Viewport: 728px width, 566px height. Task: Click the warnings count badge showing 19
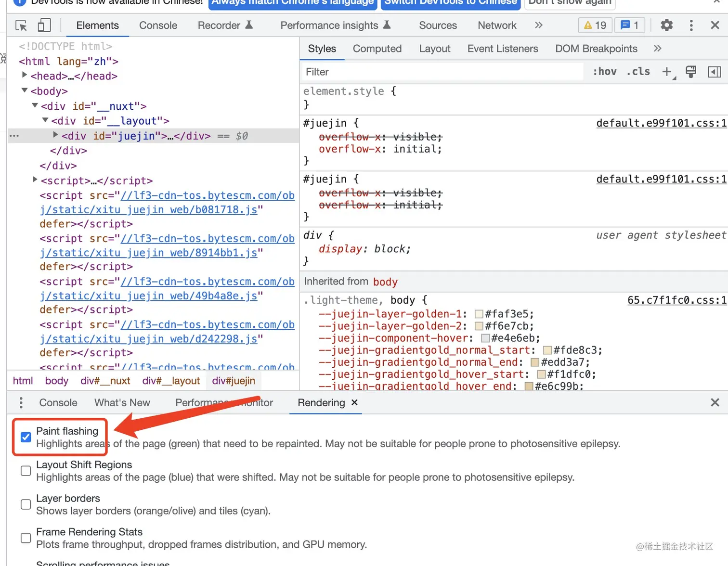[595, 25]
